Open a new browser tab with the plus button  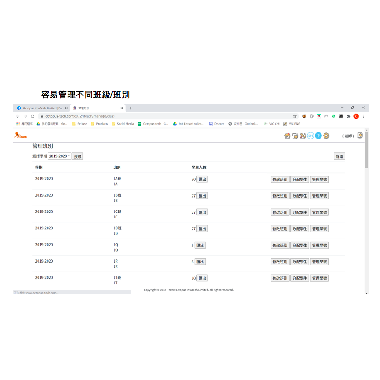[130, 108]
